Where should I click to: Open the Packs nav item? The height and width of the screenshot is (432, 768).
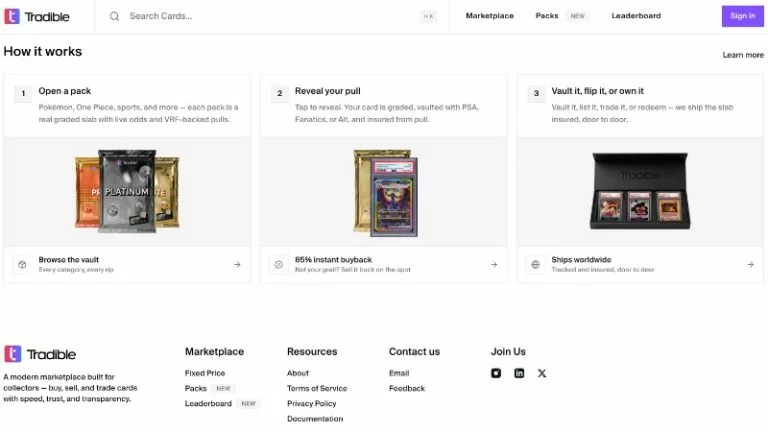point(547,16)
